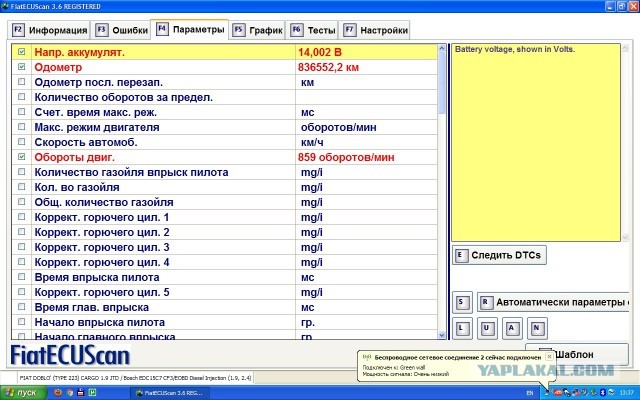The image size is (640, 400).
Task: Check Коррект. горючего цил. 4 checkbox
Action: [22, 262]
